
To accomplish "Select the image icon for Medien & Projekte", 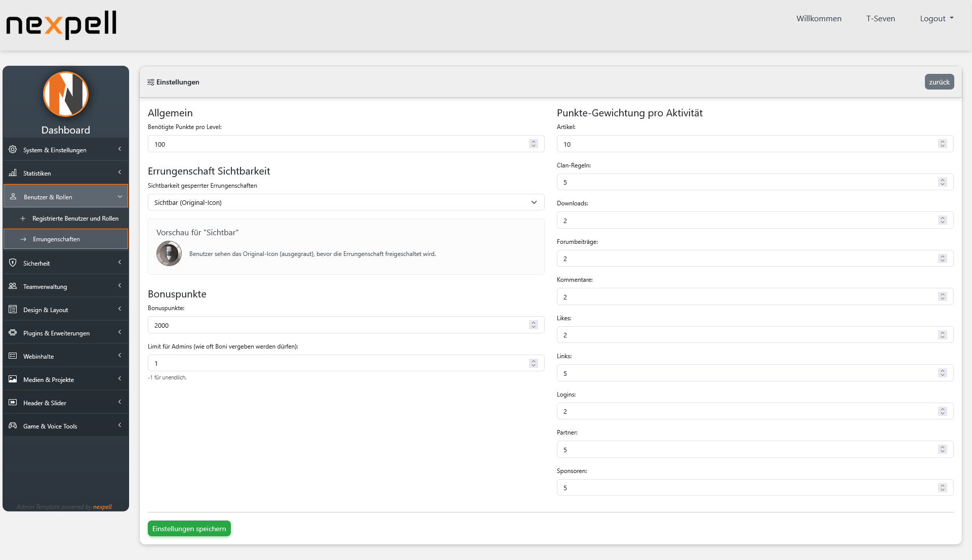I will [12, 379].
